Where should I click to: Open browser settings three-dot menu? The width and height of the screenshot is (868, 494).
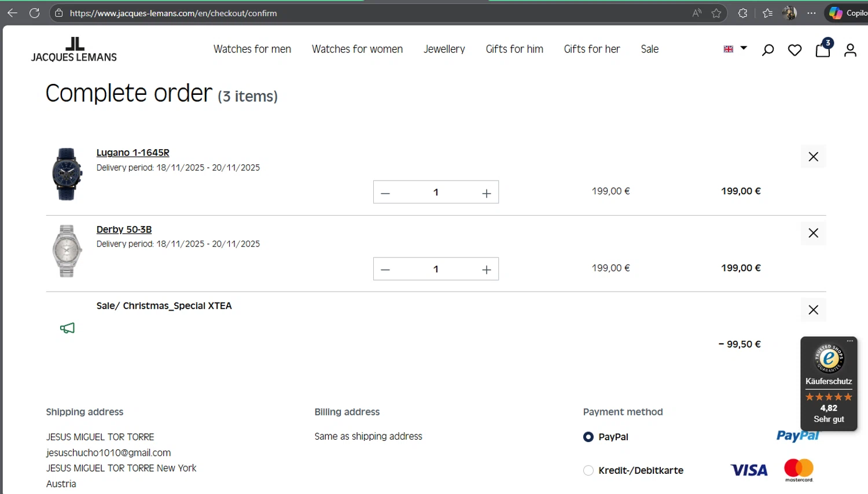coord(811,13)
